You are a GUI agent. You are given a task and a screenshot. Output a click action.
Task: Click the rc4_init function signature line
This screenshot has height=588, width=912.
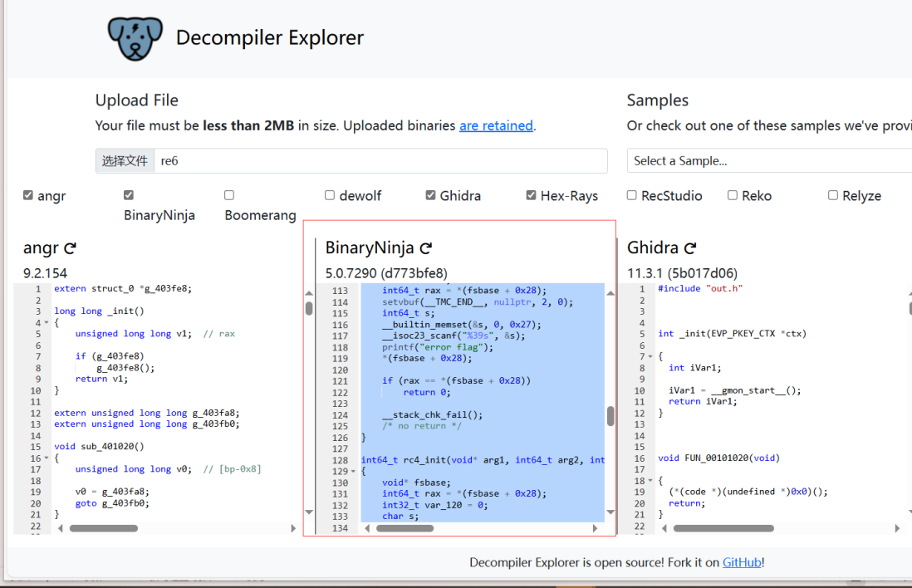(x=483, y=460)
